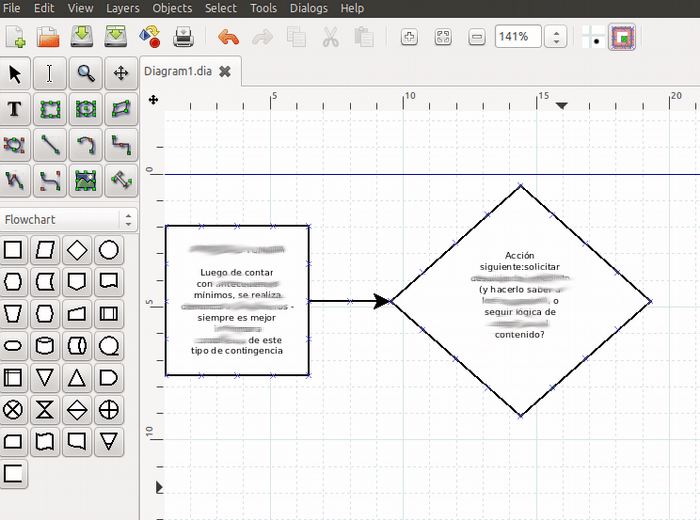Screen dimensions: 700x520
Task: Toggle snap-to-grid button in toolbar
Action: tap(593, 37)
